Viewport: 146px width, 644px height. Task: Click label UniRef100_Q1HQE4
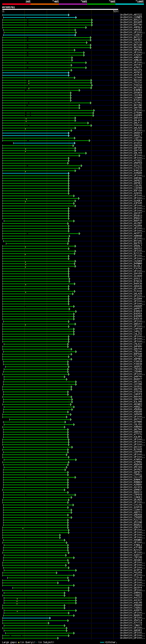tap(131, 201)
